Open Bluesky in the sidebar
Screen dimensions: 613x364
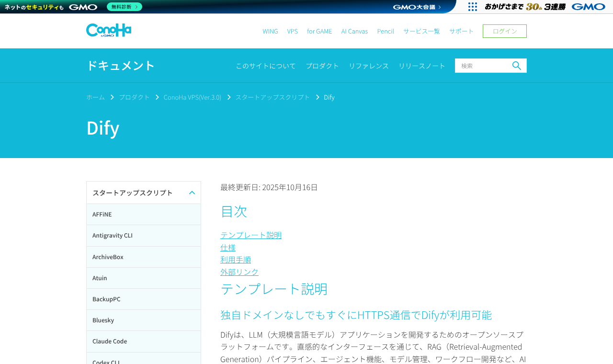tap(144, 320)
